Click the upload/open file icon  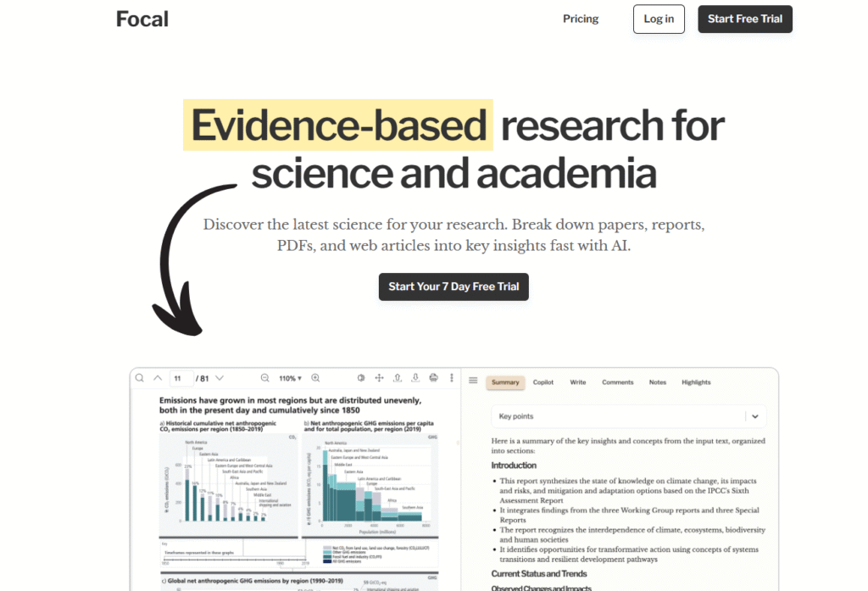(398, 378)
